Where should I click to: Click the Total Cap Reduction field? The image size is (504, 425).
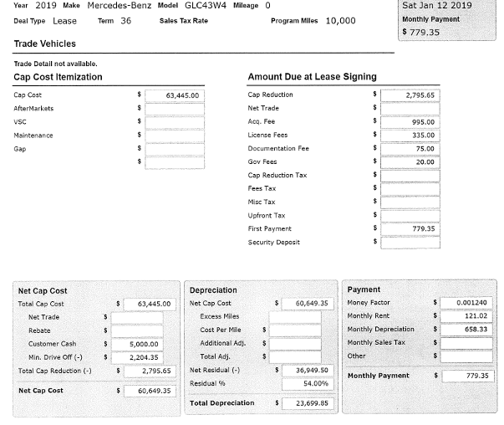tap(150, 371)
